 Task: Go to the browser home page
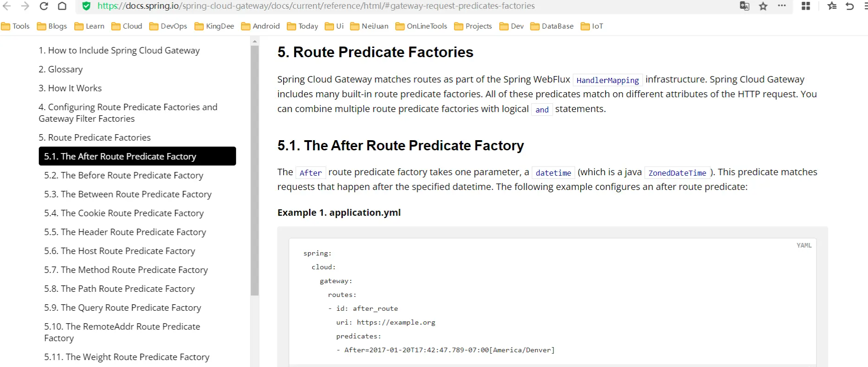(x=62, y=6)
